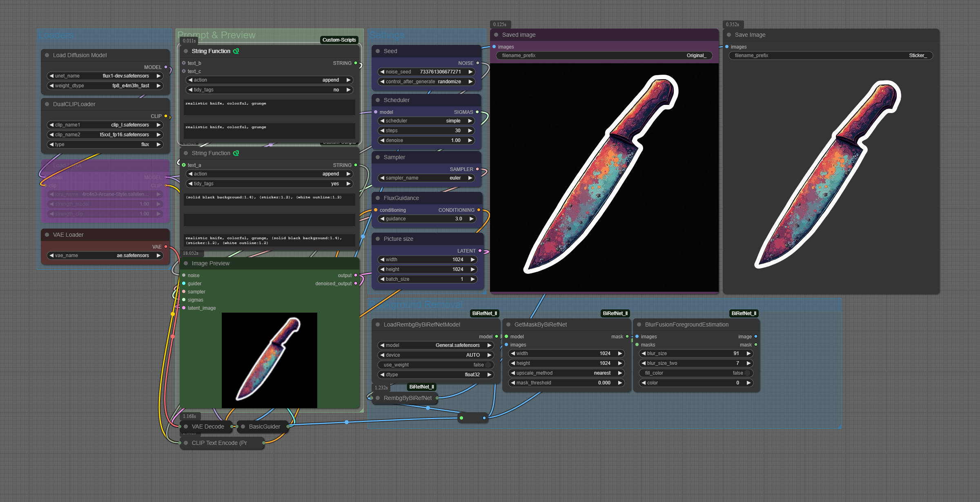The height and width of the screenshot is (502, 980).
Task: Click the filename_prefix field showing Sticker_
Action: (831, 56)
